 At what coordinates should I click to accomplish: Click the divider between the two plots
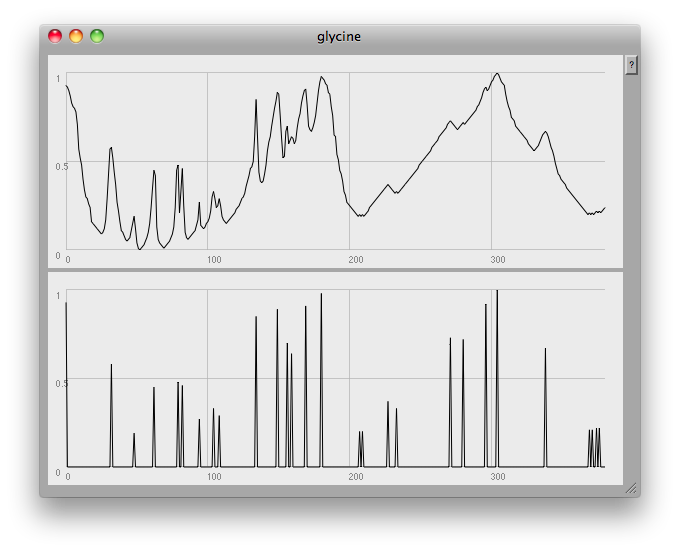(335, 270)
